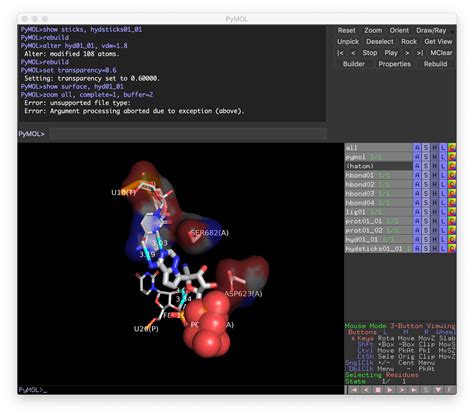Toggle visibility of hbond03 object
The height and width of the screenshot is (416, 474).
tap(379, 194)
